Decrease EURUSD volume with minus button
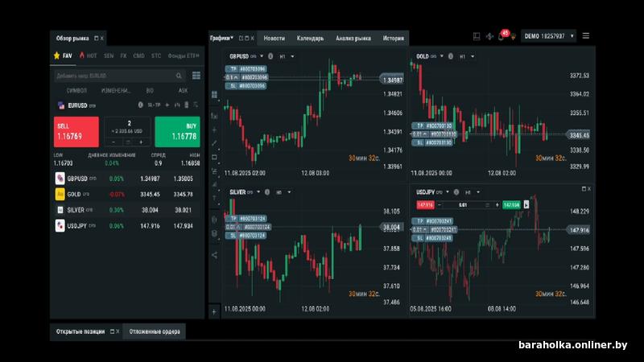644x362 pixels. click(x=114, y=142)
